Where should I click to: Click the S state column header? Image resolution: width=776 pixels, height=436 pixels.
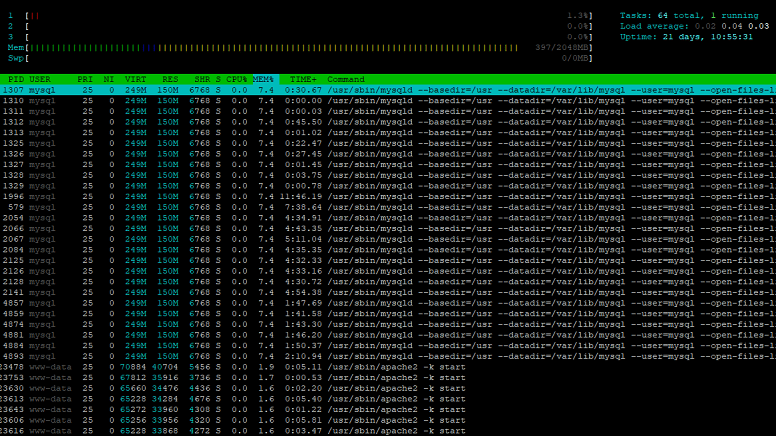click(218, 79)
